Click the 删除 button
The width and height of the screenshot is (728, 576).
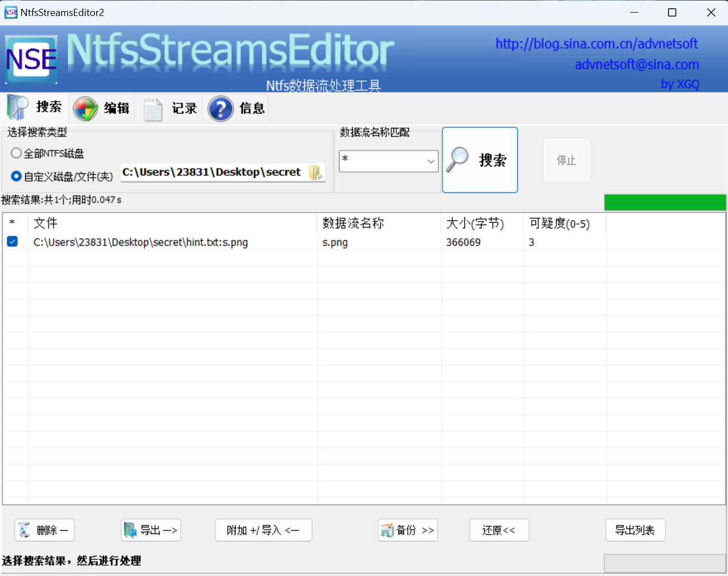(x=45, y=530)
